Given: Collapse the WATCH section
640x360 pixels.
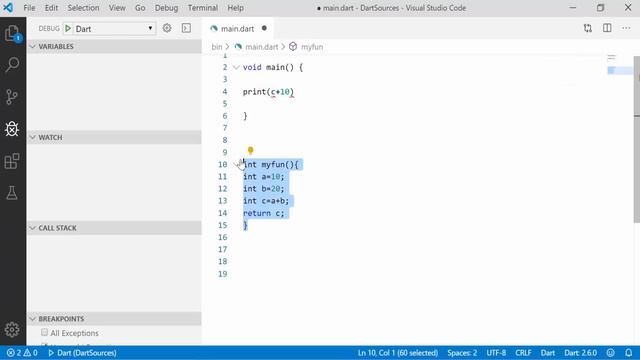Looking at the screenshot, I should (114, 138).
